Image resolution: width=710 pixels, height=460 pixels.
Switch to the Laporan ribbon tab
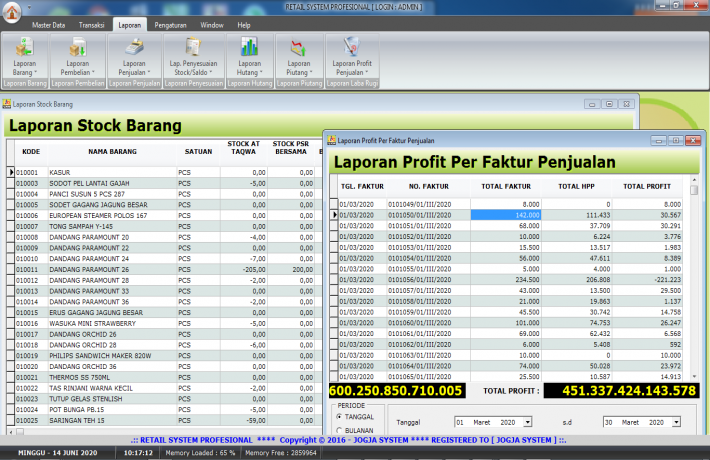click(130, 25)
